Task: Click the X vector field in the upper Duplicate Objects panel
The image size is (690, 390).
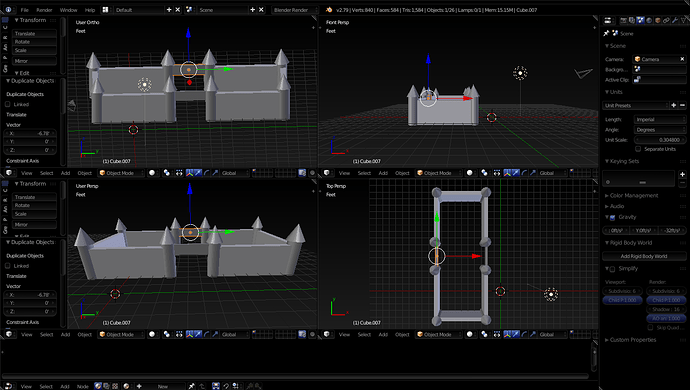Action: 30,133
